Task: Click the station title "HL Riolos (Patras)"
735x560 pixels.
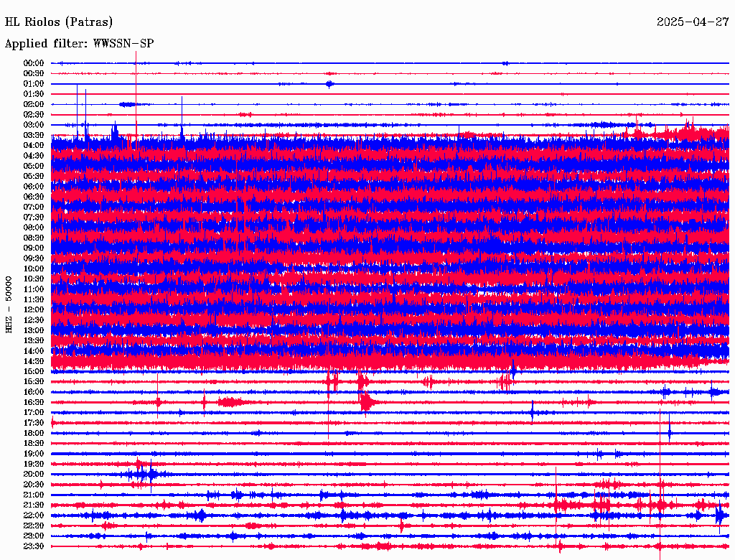Action: pos(59,22)
